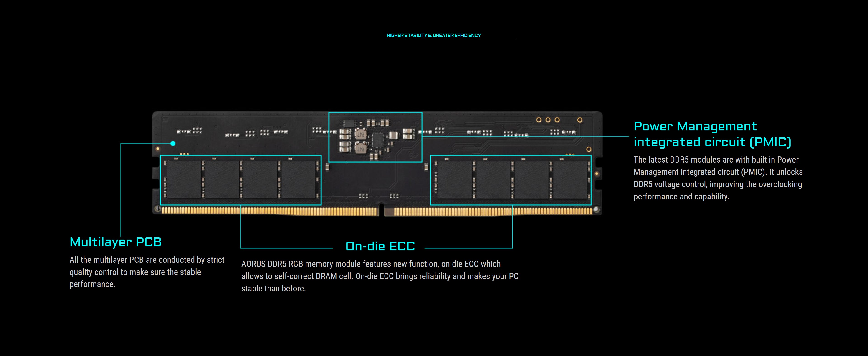This screenshot has width=868, height=356.
Task: Click the DDR5 memory module image
Action: pos(377,163)
